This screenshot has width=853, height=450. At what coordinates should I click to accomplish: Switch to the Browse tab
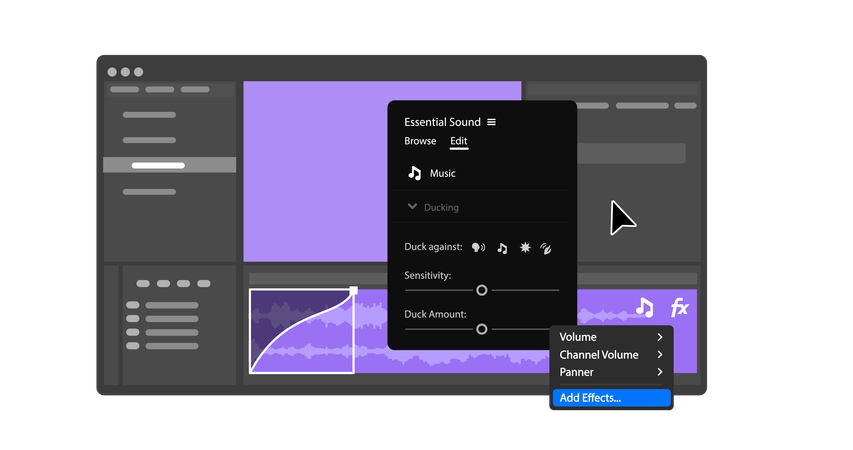[420, 141]
